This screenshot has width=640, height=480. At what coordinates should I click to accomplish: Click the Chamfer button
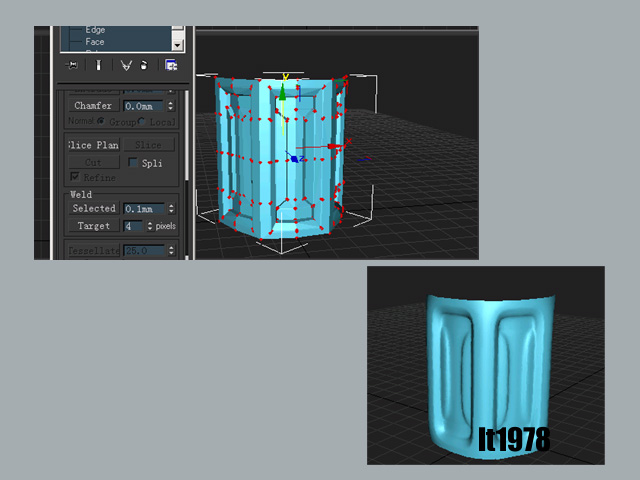click(93, 106)
